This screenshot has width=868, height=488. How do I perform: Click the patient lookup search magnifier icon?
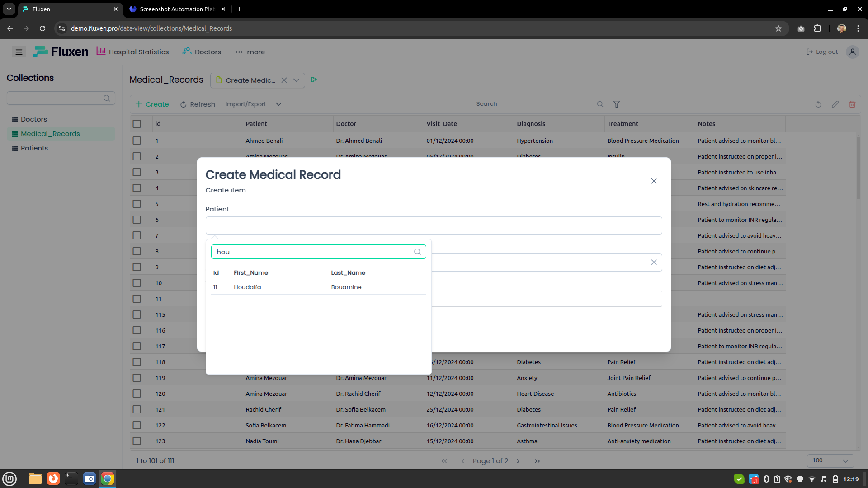click(x=417, y=252)
